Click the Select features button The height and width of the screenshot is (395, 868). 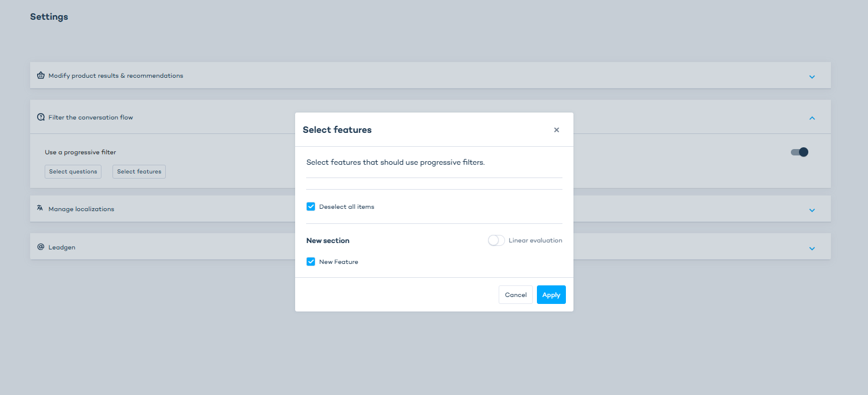tap(139, 172)
